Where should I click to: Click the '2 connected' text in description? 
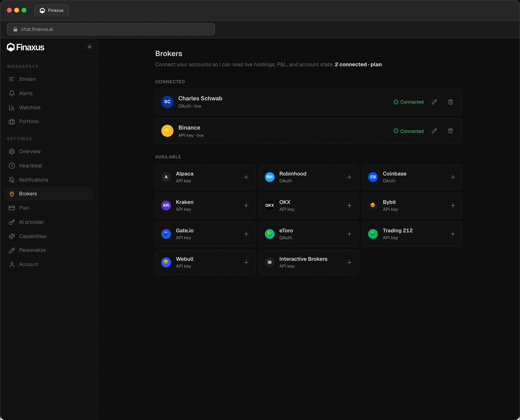pyautogui.click(x=351, y=65)
